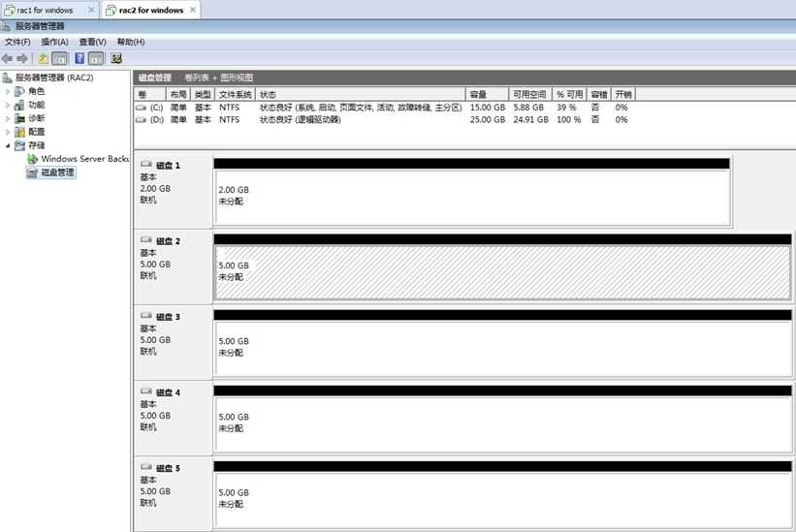Select the 磁盘 2 disk label

click(x=168, y=241)
